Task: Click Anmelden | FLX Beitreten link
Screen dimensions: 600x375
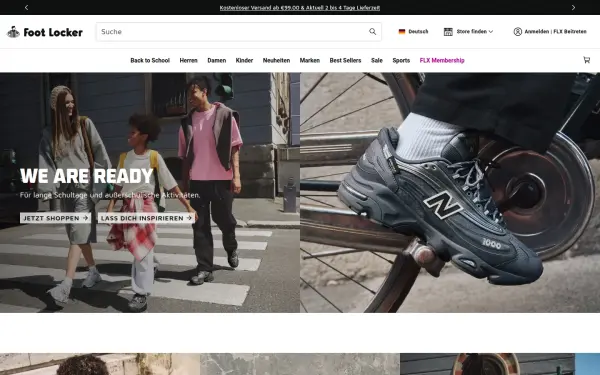Action: click(x=555, y=32)
